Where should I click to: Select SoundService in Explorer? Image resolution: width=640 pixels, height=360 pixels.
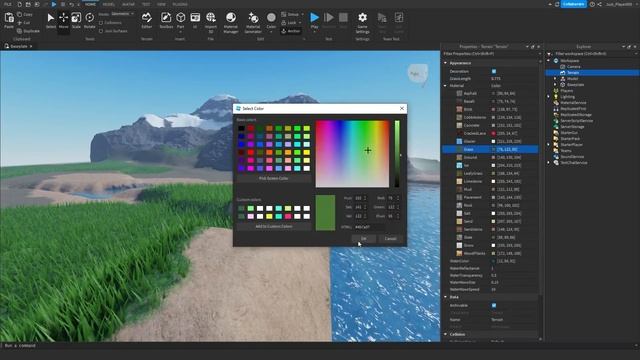point(572,157)
